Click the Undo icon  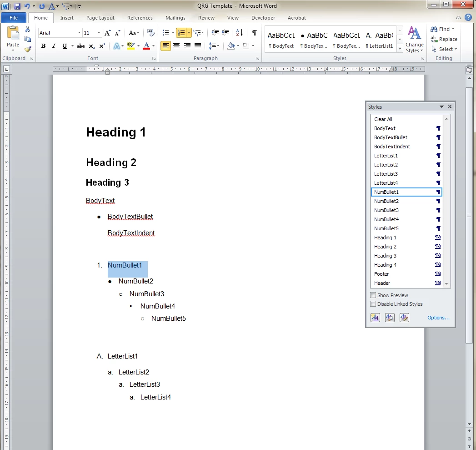[x=27, y=6]
